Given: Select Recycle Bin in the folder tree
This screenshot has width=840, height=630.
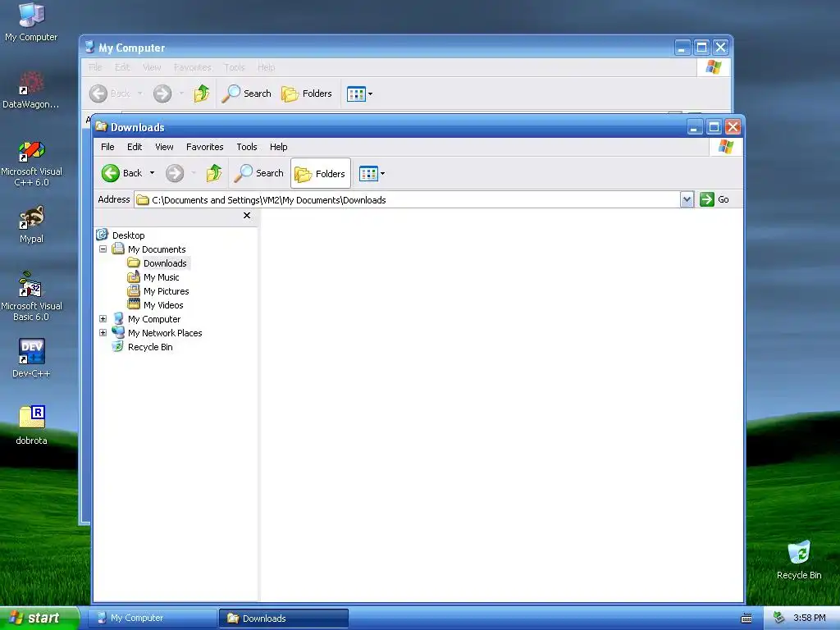Looking at the screenshot, I should coord(150,347).
